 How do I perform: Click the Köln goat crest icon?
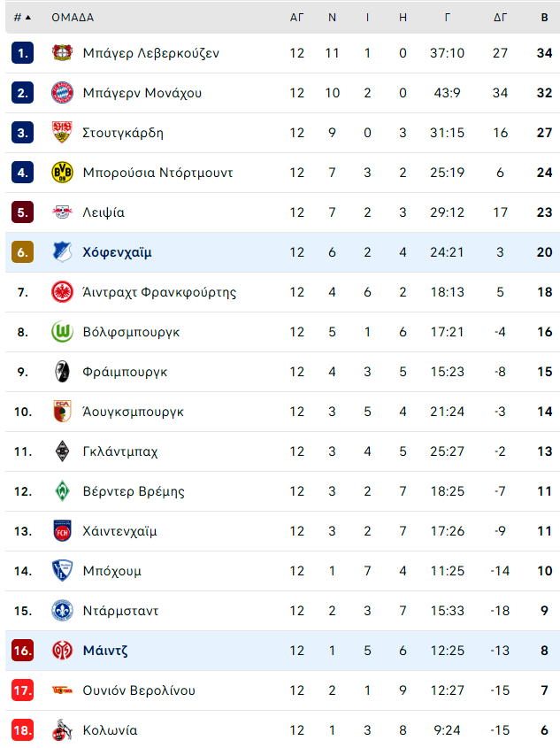(62, 730)
